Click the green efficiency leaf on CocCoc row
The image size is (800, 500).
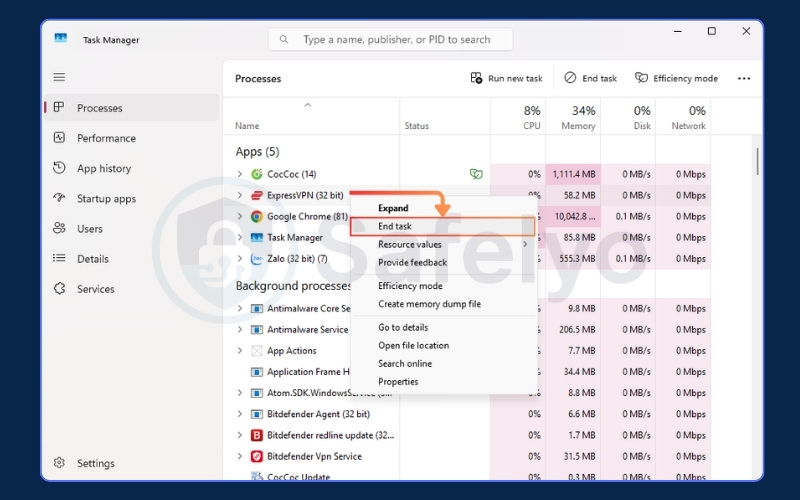click(476, 174)
